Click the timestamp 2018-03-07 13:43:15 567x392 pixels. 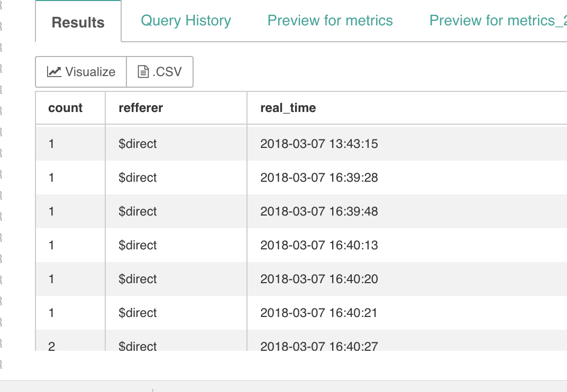pos(319,143)
